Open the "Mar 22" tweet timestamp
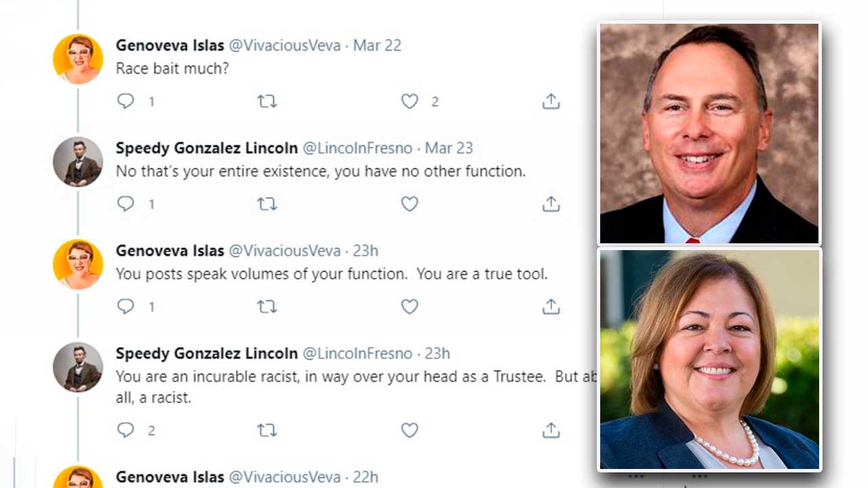Viewport: 868px width, 488px height. point(377,45)
